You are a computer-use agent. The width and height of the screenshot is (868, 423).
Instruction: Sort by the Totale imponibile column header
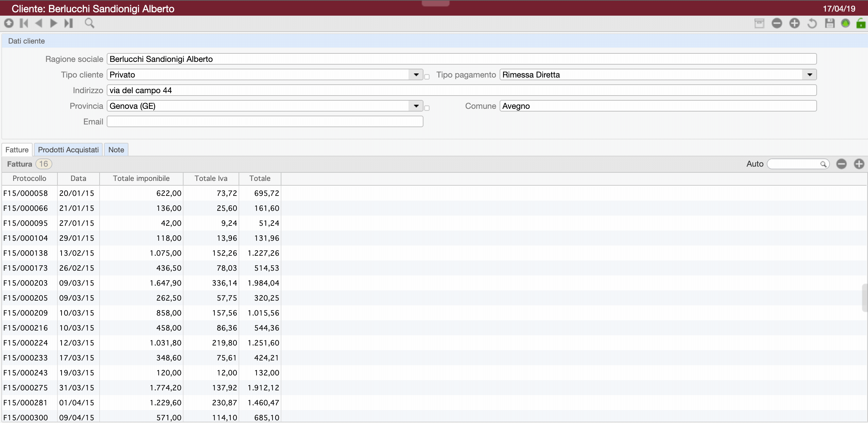coord(141,179)
